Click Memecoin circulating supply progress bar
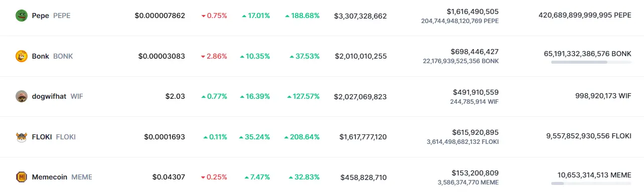 coord(591,183)
